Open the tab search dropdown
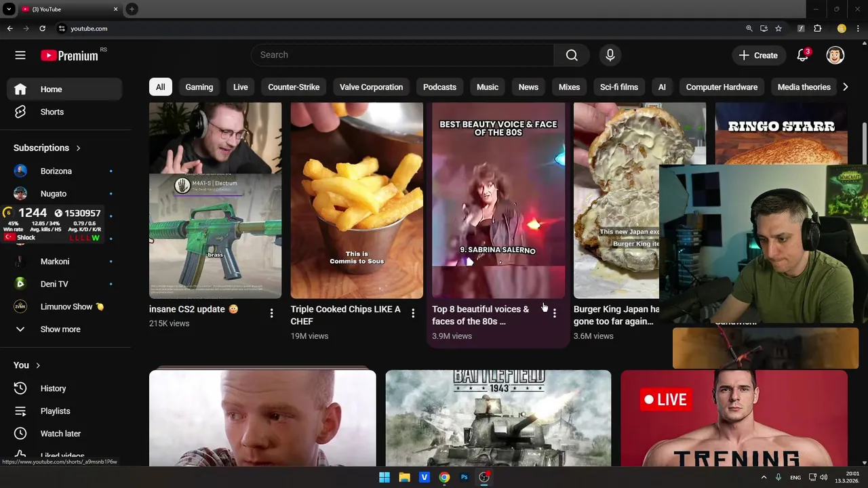 tap(9, 9)
